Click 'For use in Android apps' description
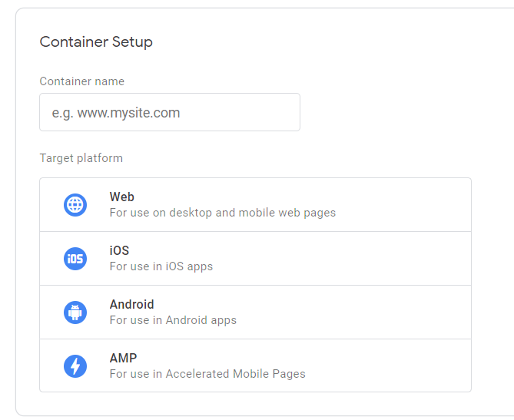The height and width of the screenshot is (420, 514). click(173, 320)
